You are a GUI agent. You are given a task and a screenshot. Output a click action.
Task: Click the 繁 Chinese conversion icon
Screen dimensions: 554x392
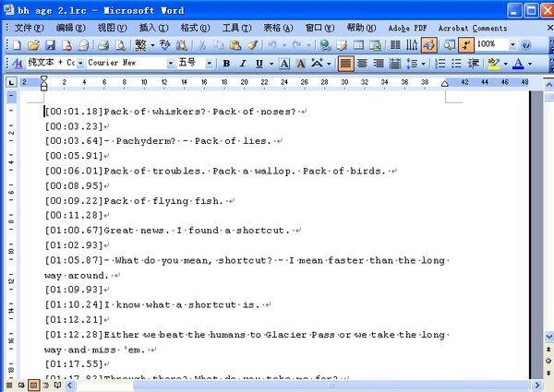tap(140, 45)
